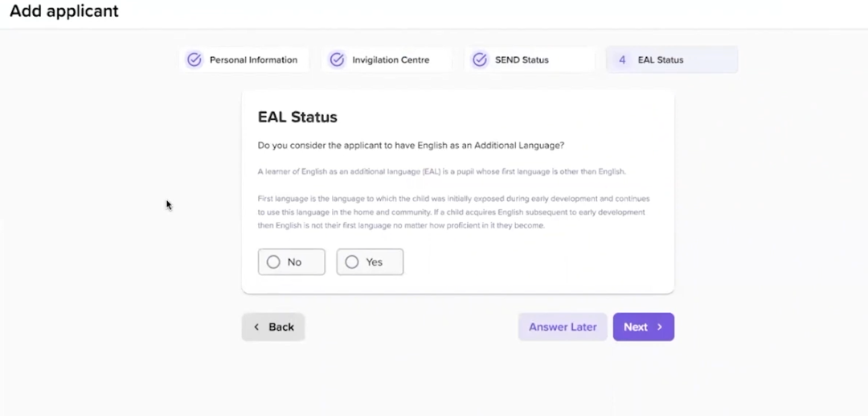The height and width of the screenshot is (416, 868).
Task: Click the Add applicant page title
Action: [x=64, y=11]
